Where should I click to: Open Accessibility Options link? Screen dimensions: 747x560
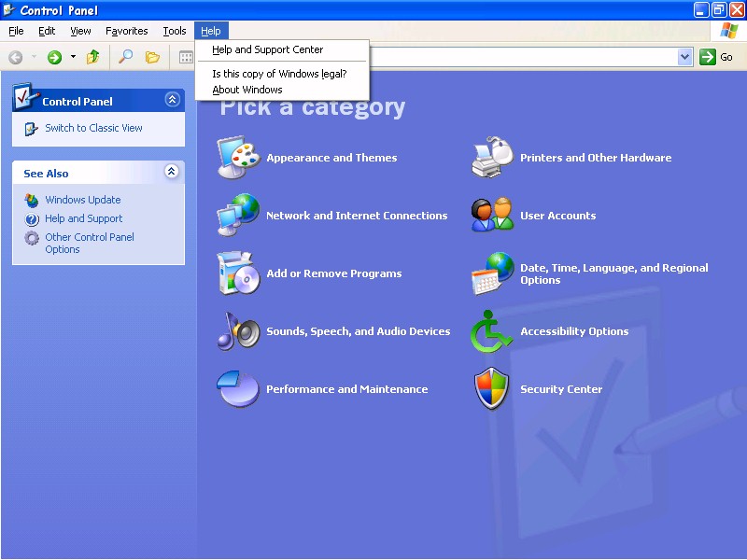(574, 331)
